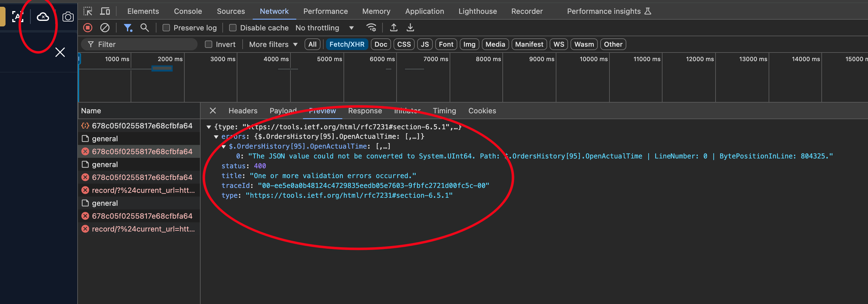Show the Response tab
This screenshot has height=304, width=868.
tap(365, 111)
